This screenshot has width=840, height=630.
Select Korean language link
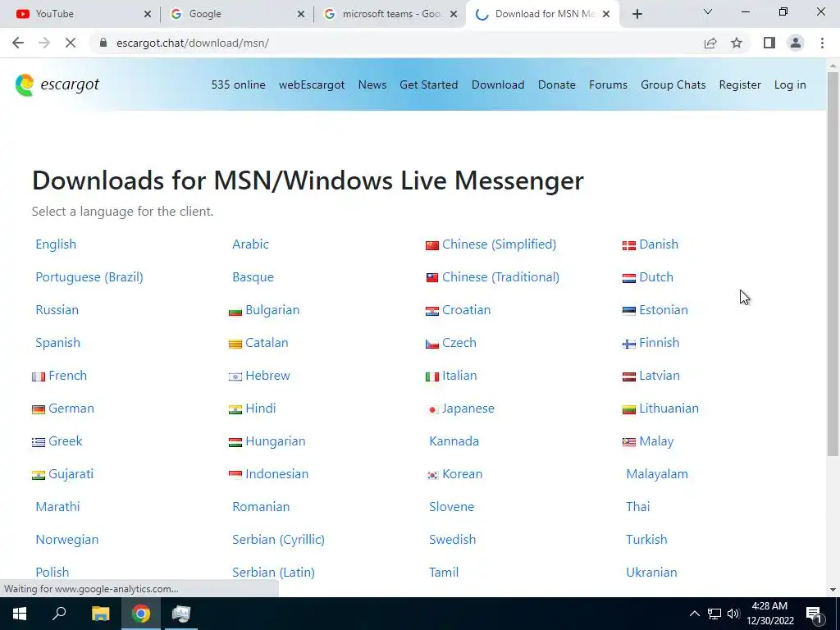coord(463,474)
